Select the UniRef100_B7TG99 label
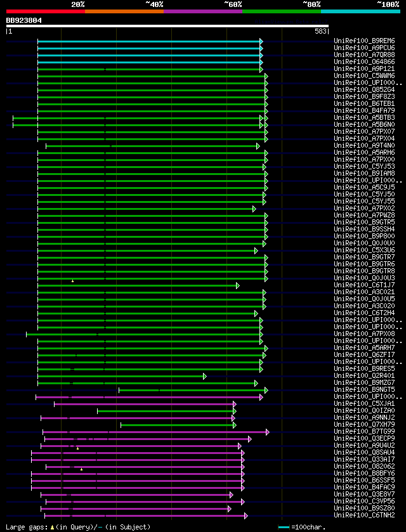406x532 pixels. [364, 431]
